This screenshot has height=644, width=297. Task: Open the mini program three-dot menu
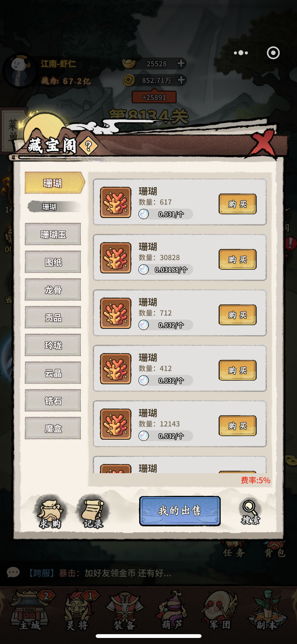point(241,53)
